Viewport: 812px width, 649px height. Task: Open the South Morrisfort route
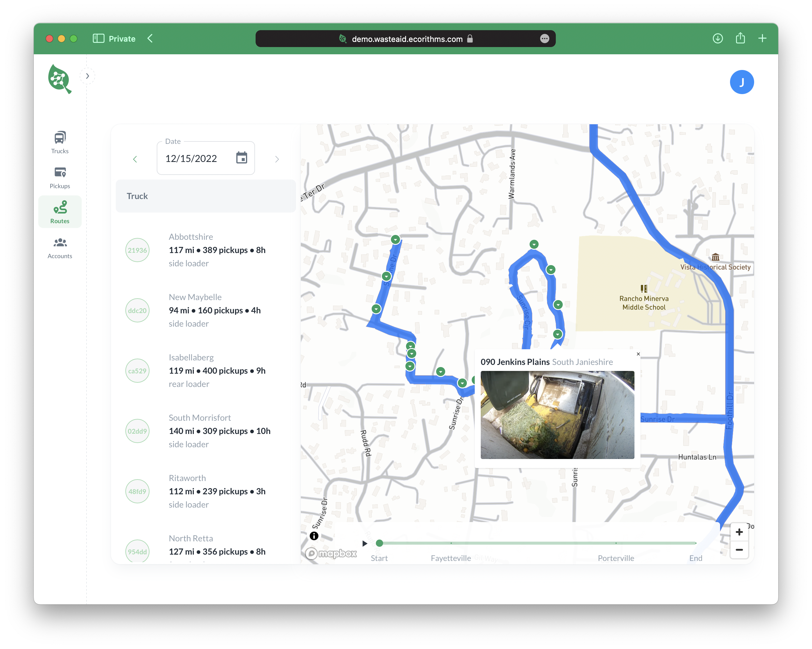pos(206,431)
